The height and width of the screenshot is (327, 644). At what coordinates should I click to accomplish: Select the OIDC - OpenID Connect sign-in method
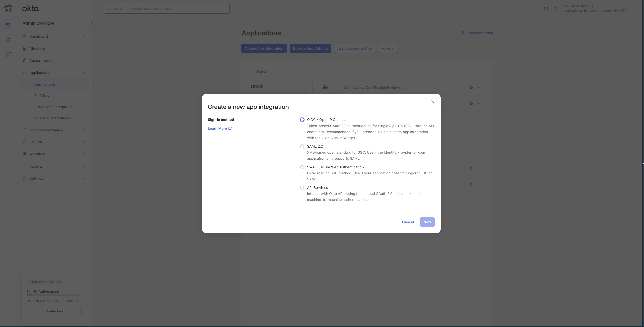click(302, 119)
